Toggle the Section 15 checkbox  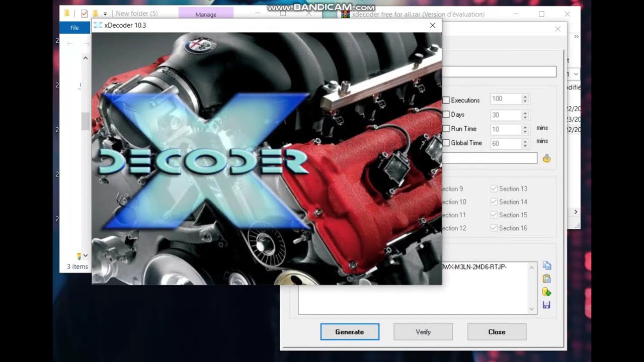pyautogui.click(x=494, y=215)
